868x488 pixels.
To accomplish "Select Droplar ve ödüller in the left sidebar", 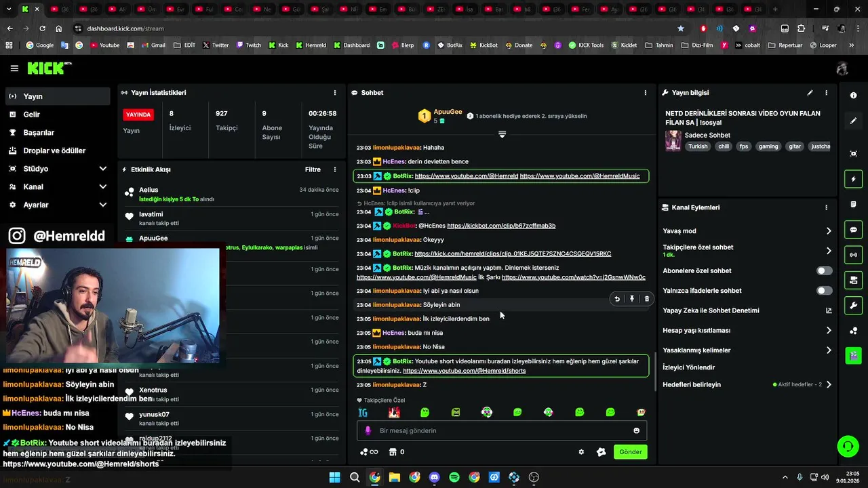I will point(58,150).
